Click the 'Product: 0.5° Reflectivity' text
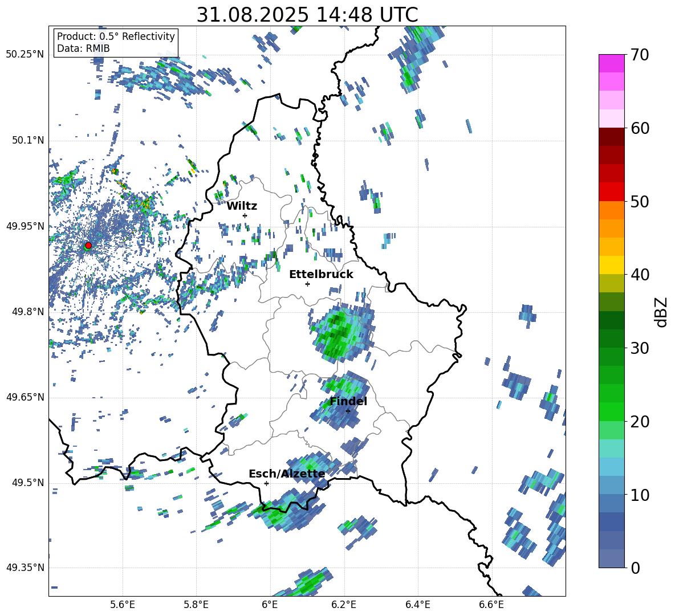Viewport: 675px width, 616px height. coord(116,36)
